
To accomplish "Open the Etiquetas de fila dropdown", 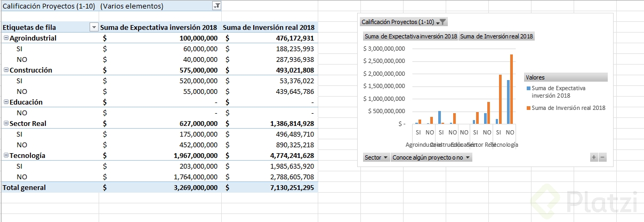I will coord(94,27).
